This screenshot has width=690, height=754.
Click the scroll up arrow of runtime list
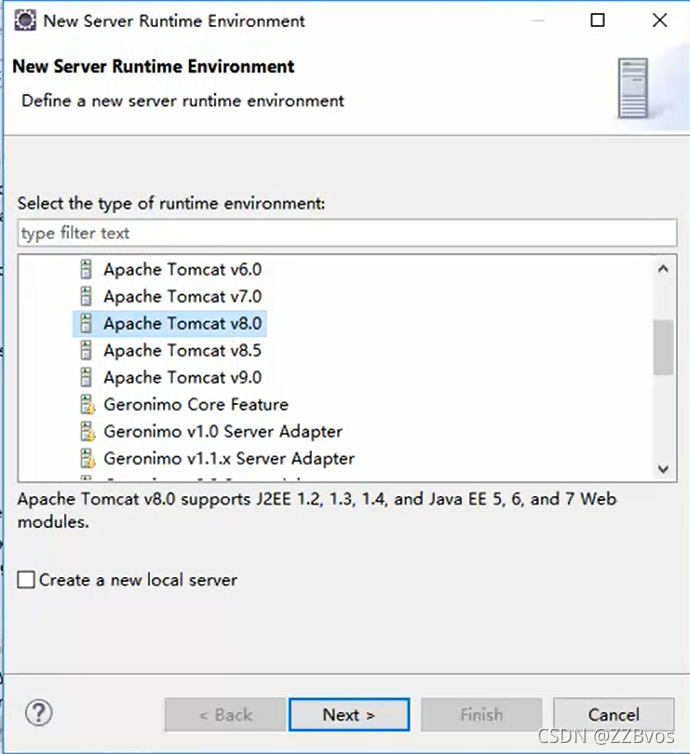[x=664, y=269]
